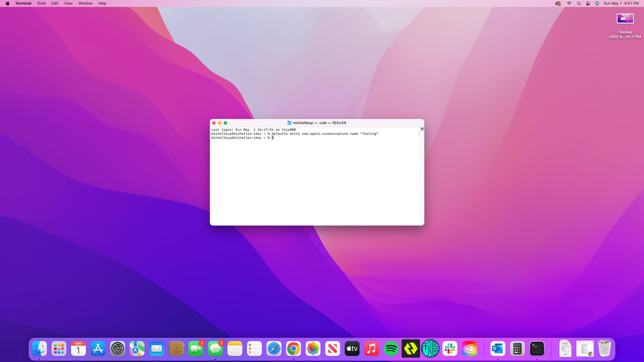Screen dimensions: 644x362
Task: Open the Window menu
Action: coord(85,3)
